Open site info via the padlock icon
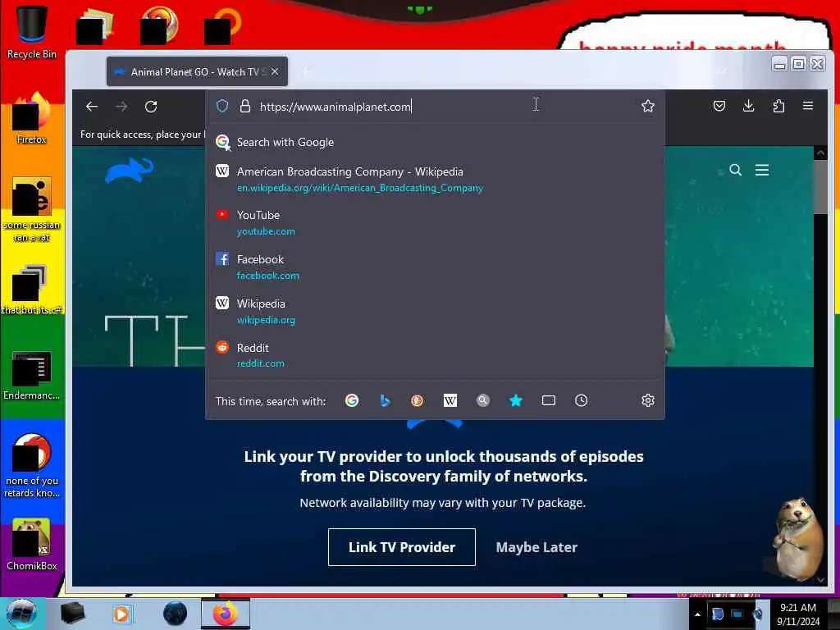 tap(244, 106)
